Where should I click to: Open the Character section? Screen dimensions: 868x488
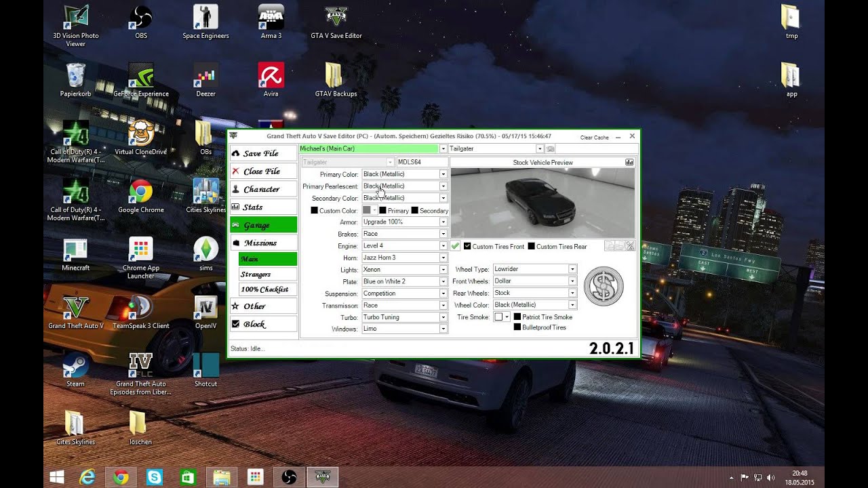[x=263, y=189]
